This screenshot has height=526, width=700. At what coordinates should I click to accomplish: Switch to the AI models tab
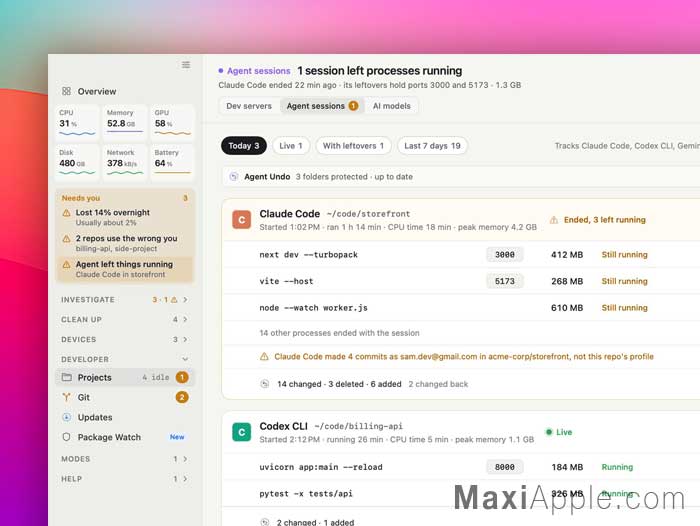click(392, 106)
